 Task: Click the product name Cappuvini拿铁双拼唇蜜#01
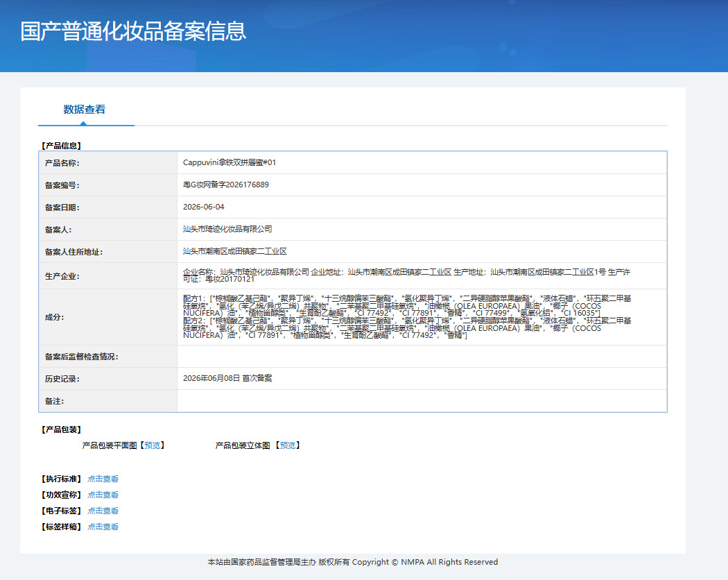229,162
